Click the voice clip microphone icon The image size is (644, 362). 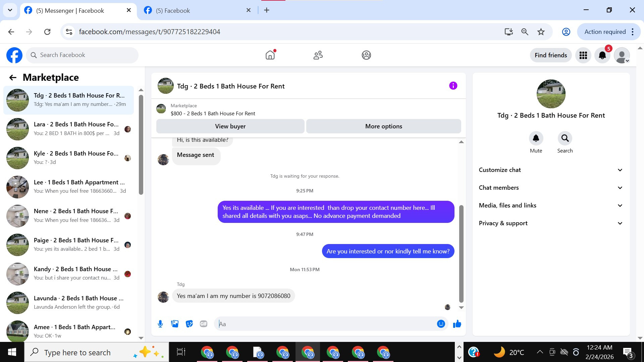(160, 324)
